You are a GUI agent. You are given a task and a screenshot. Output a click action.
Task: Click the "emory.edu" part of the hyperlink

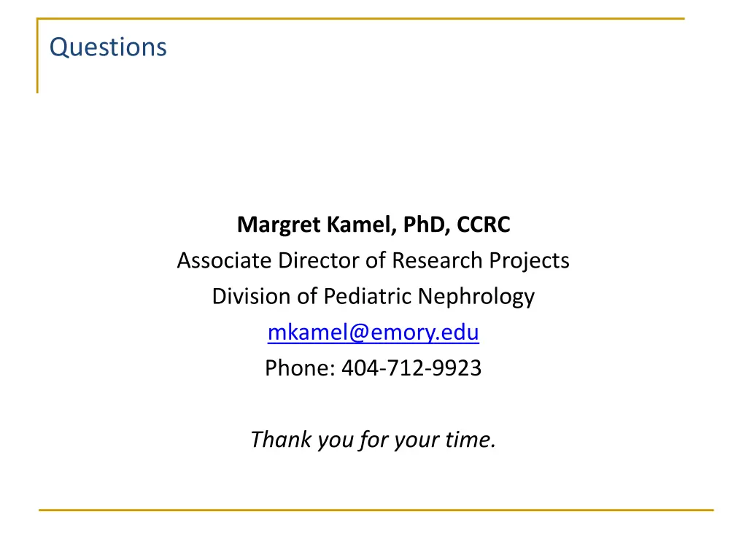click(x=425, y=332)
